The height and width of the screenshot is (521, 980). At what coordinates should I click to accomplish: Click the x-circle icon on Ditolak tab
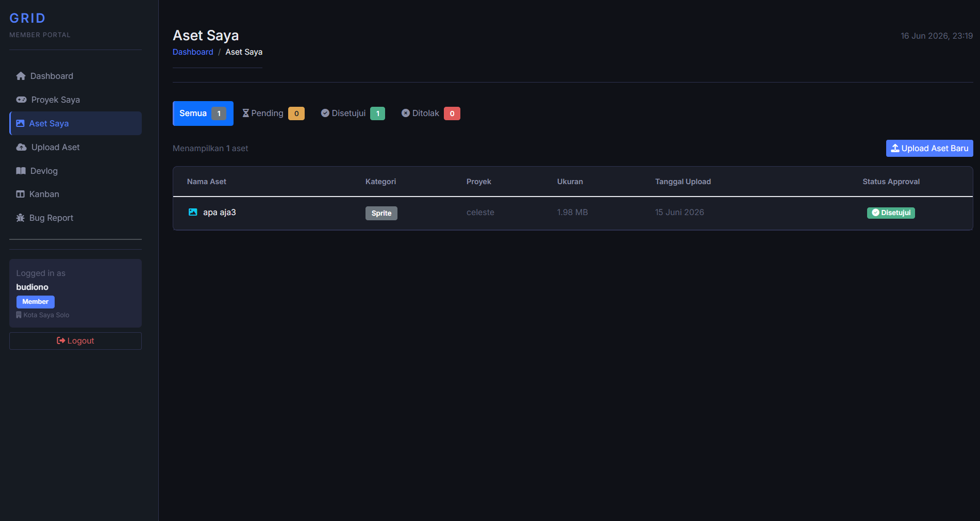tap(406, 113)
